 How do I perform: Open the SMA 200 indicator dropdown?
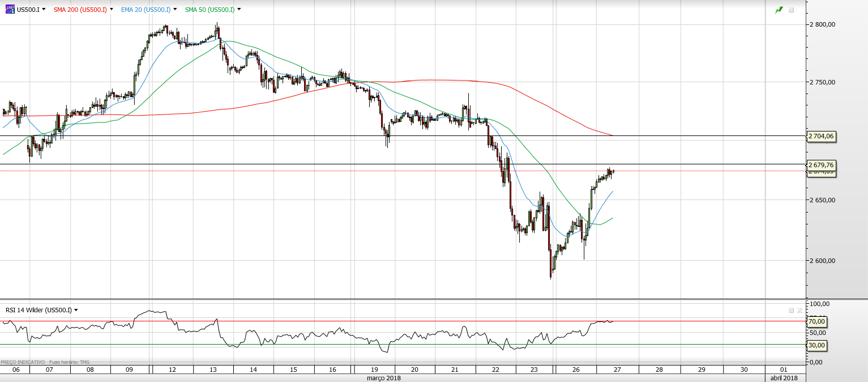coord(111,10)
